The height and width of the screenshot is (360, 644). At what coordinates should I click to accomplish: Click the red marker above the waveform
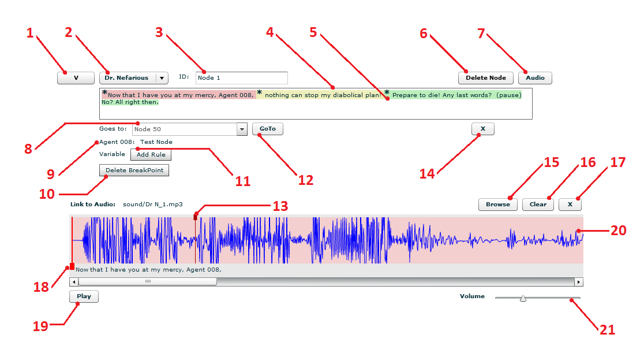pos(195,217)
